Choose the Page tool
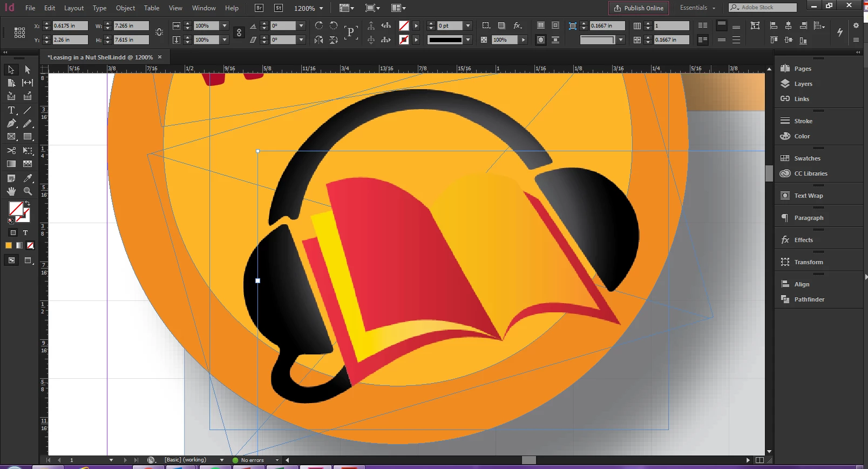 (x=11, y=83)
